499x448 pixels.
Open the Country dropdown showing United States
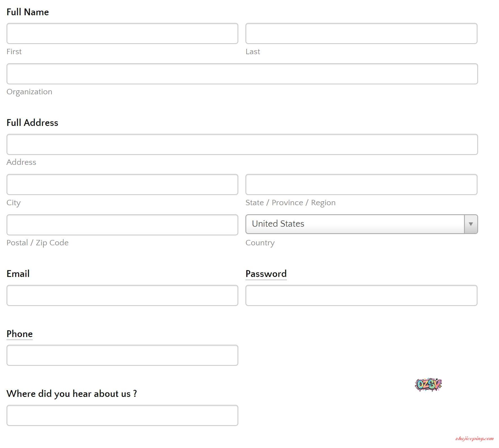pos(361,224)
